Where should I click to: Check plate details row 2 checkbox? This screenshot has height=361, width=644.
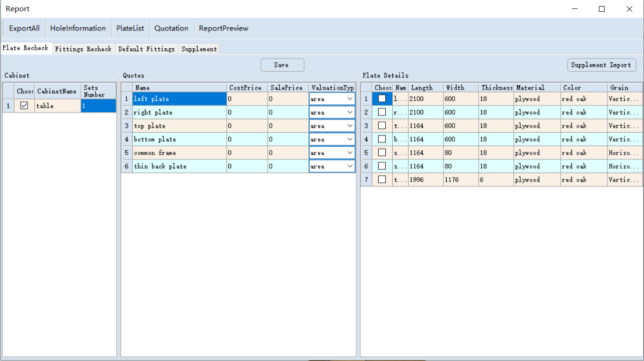click(x=382, y=112)
